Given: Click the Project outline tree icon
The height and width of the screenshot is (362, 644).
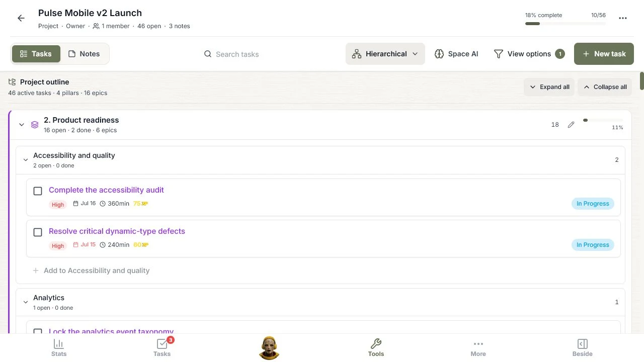Looking at the screenshot, I should pos(12,81).
